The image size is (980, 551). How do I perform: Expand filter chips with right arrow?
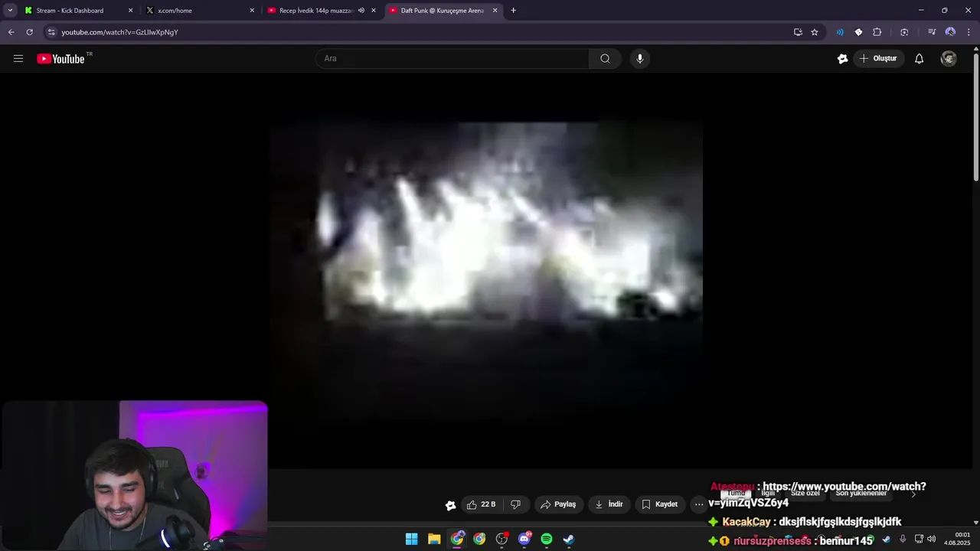(913, 494)
